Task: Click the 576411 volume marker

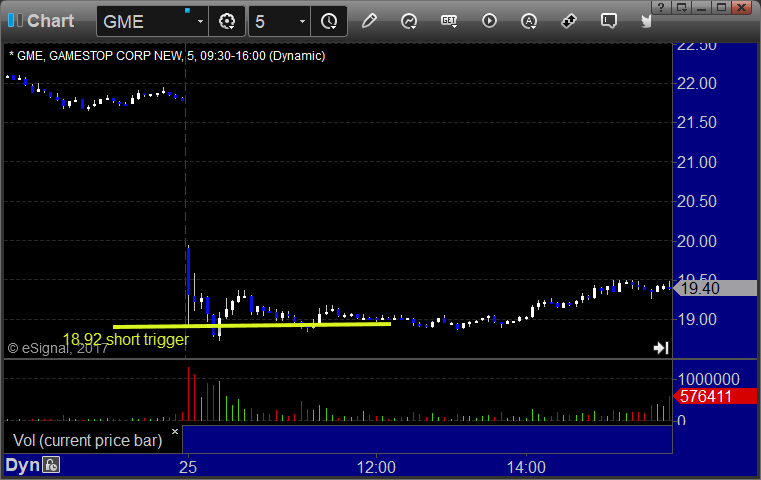Action: (x=715, y=396)
